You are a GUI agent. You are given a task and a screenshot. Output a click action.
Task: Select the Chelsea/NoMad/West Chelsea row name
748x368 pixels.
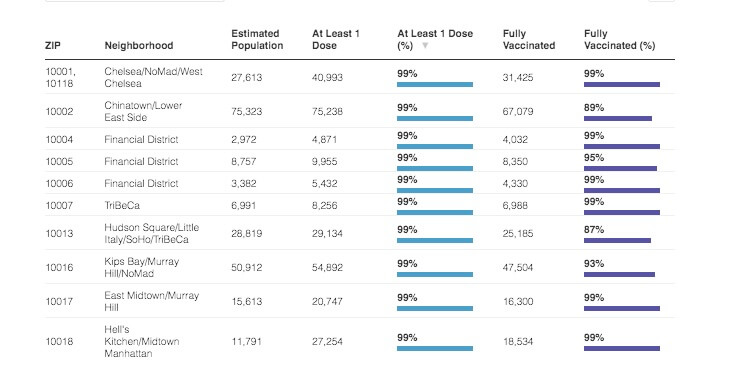[154, 77]
